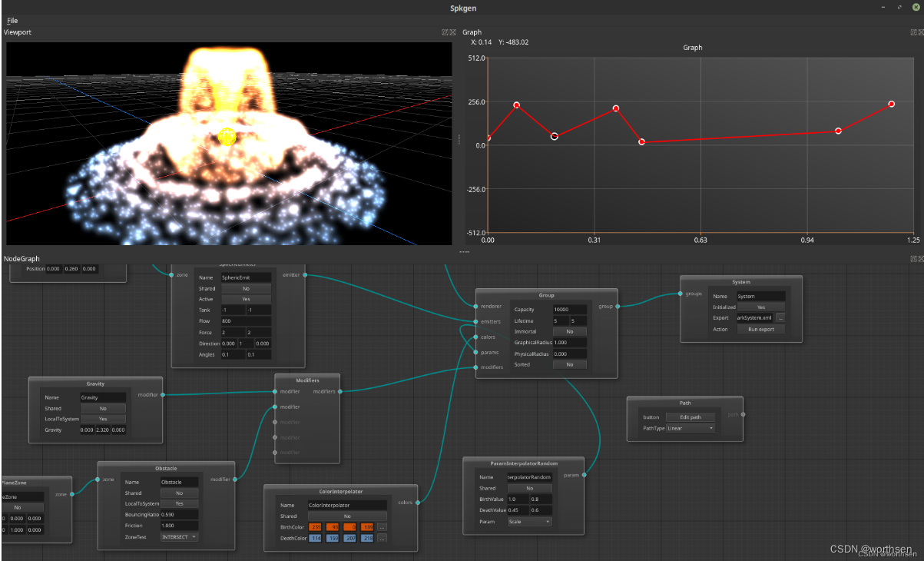Click the ColorInterpolator Name field

(x=347, y=505)
